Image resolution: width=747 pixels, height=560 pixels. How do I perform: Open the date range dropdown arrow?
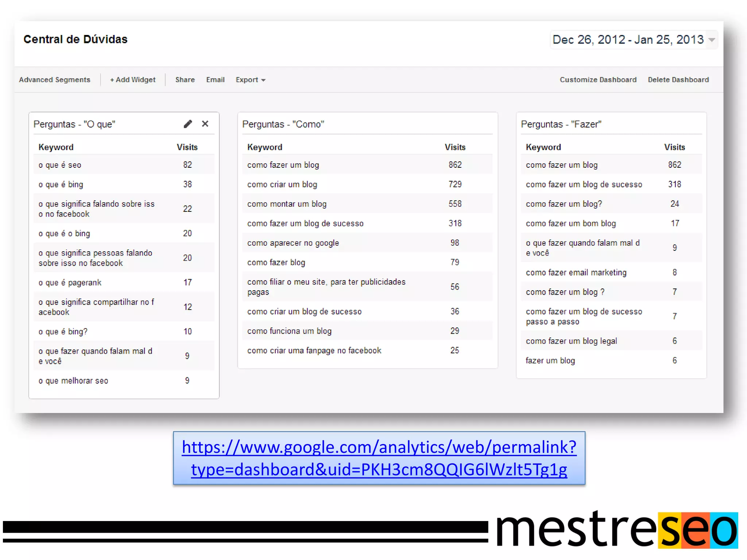tap(712, 40)
